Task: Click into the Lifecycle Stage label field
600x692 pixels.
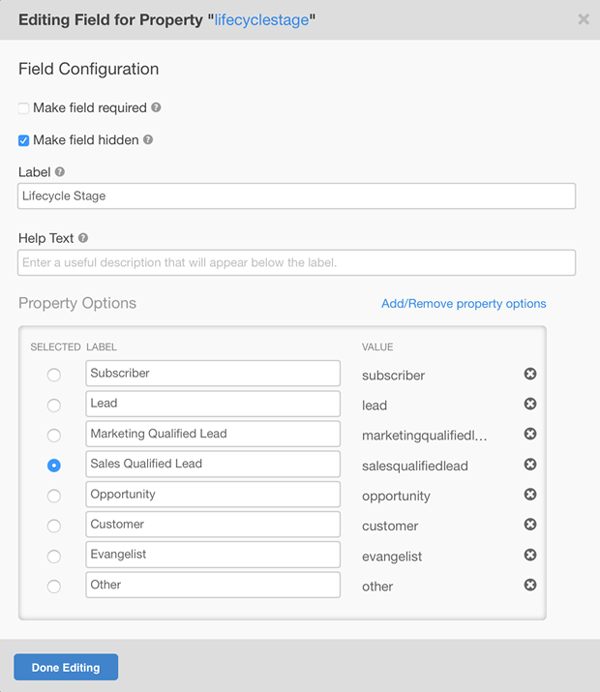Action: [x=296, y=196]
